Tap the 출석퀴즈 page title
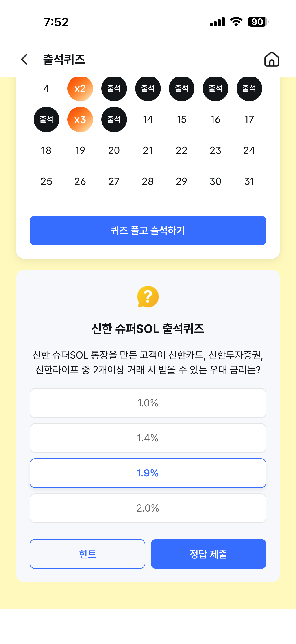The width and height of the screenshot is (296, 644). coord(64,60)
